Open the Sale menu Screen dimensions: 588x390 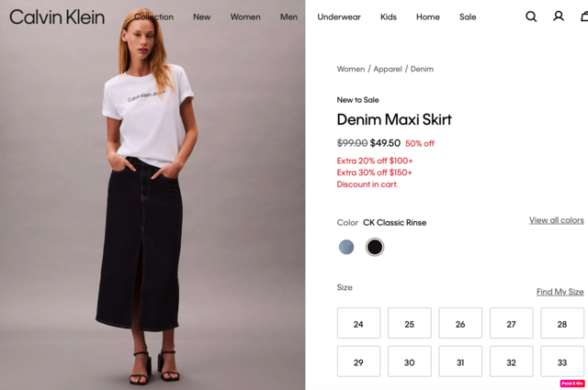[x=468, y=17]
